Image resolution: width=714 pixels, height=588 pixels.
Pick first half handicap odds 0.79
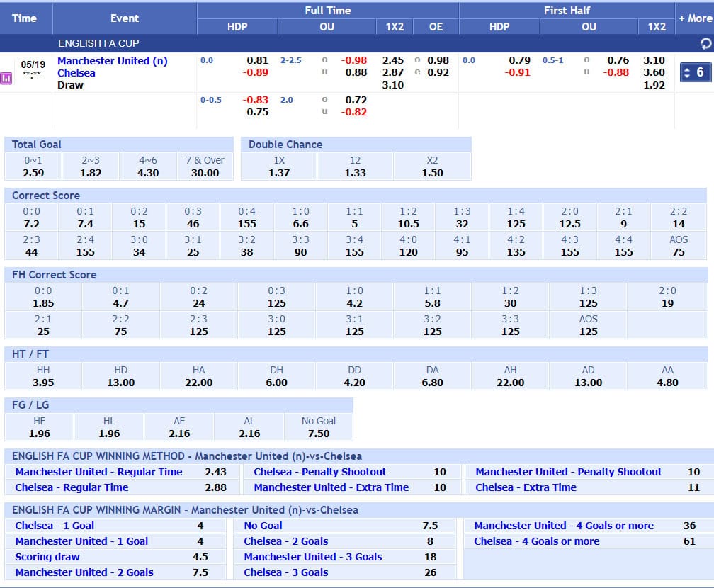519,60
